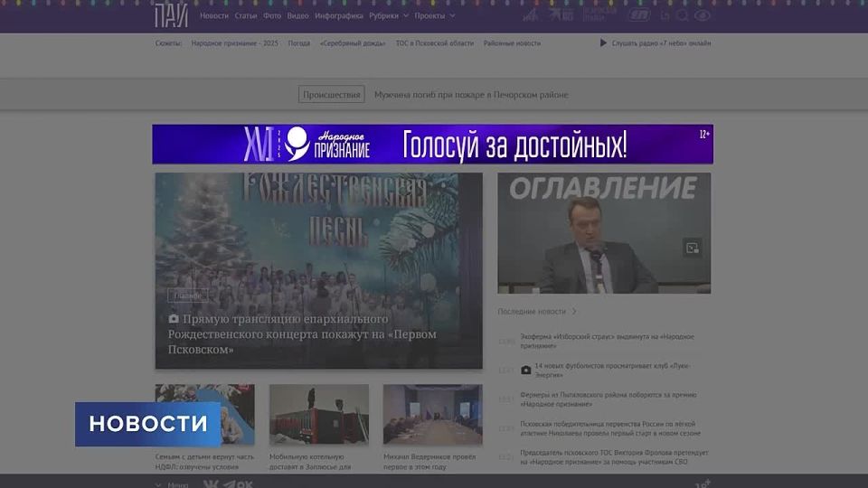Open the OK social icon in footer bar
The image size is (868, 488).
pyautogui.click(x=243, y=484)
